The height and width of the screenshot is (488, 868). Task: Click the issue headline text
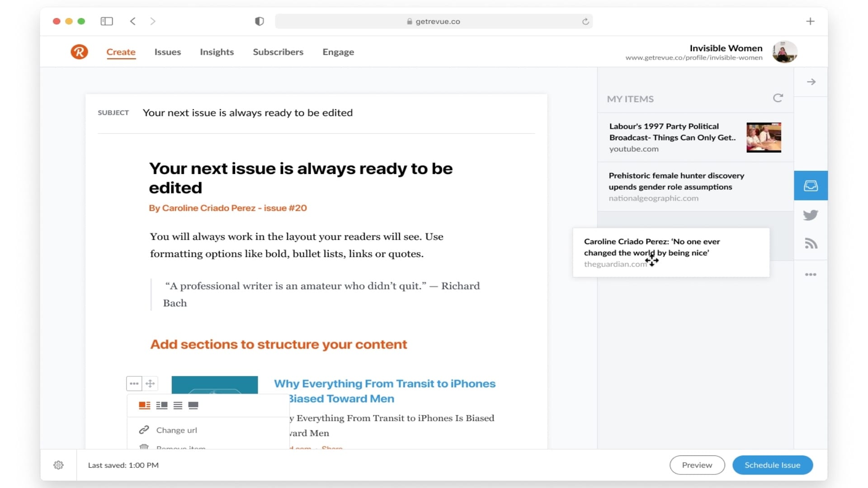click(x=301, y=178)
